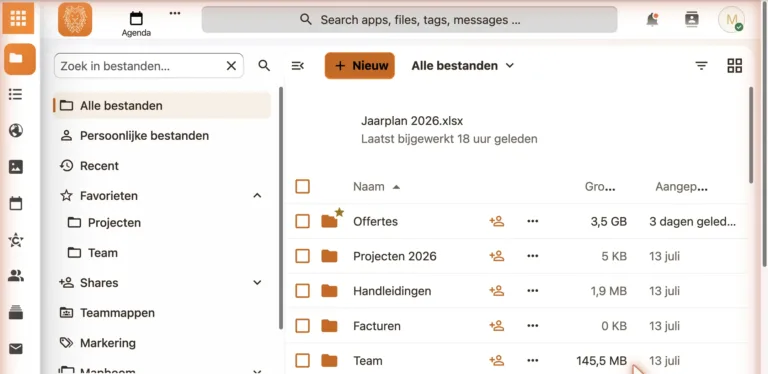Viewport: 768px width, 374px height.
Task: Tick the select-all checkbox in header
Action: 302,187
